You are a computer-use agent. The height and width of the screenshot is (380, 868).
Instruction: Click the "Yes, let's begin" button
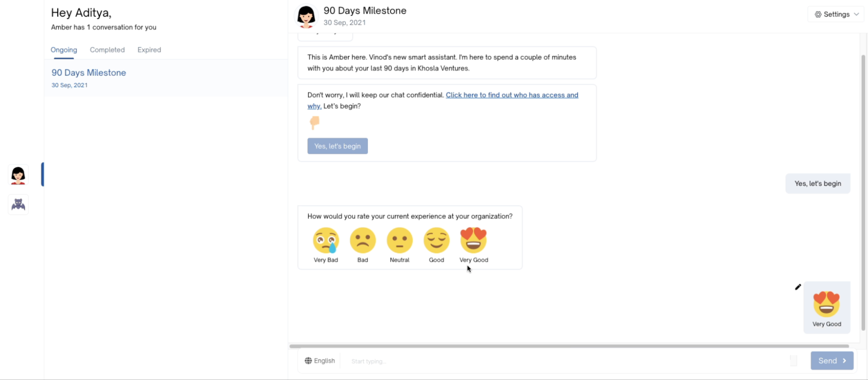coord(337,146)
